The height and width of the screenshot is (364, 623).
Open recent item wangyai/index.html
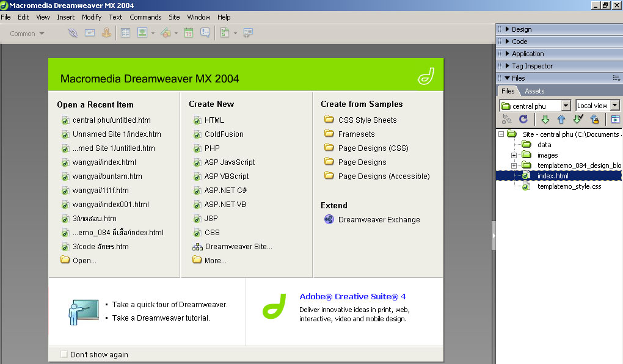104,162
